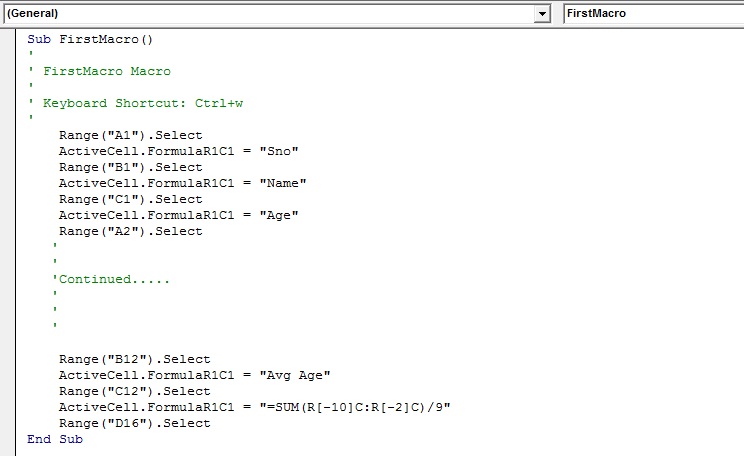Open the (General) object dropdown arrow
744x456 pixels.
[x=541, y=14]
